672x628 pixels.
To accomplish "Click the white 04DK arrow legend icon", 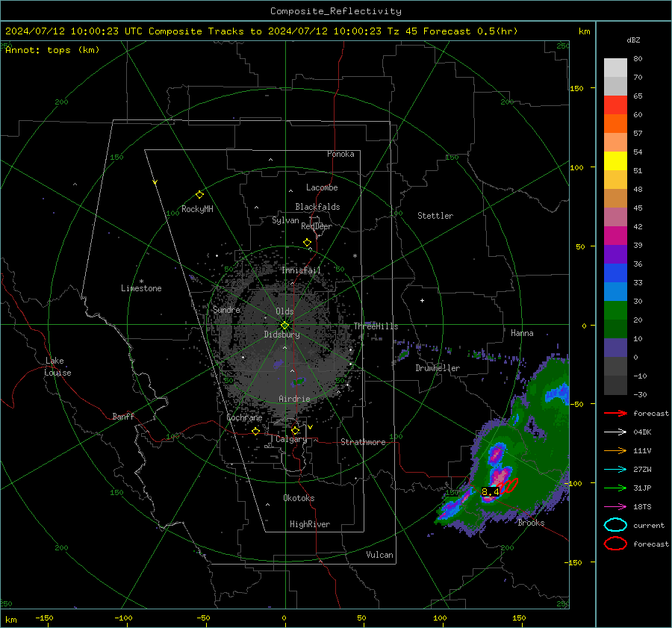I will click(615, 432).
